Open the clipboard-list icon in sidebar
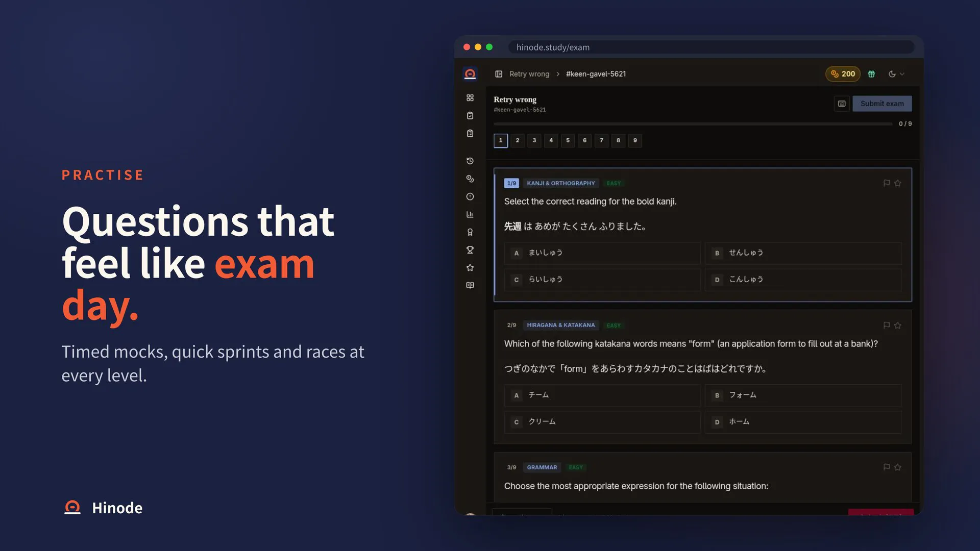The image size is (980, 551). (470, 133)
